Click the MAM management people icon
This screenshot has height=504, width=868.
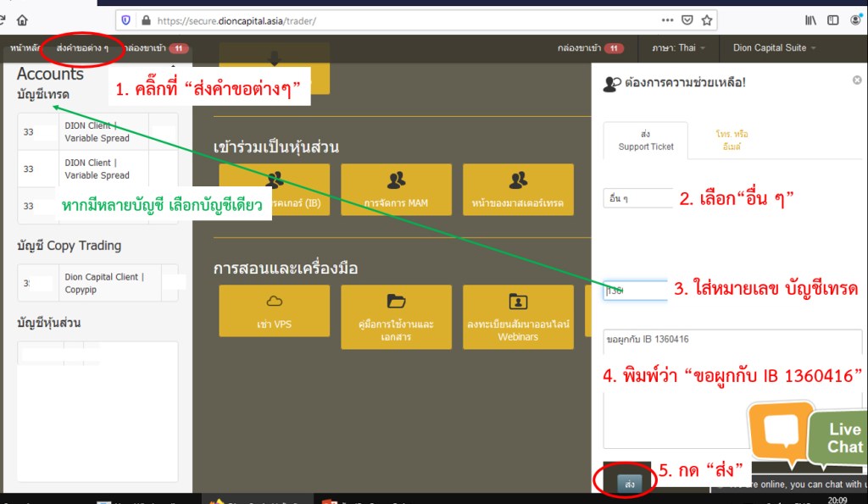point(396,180)
